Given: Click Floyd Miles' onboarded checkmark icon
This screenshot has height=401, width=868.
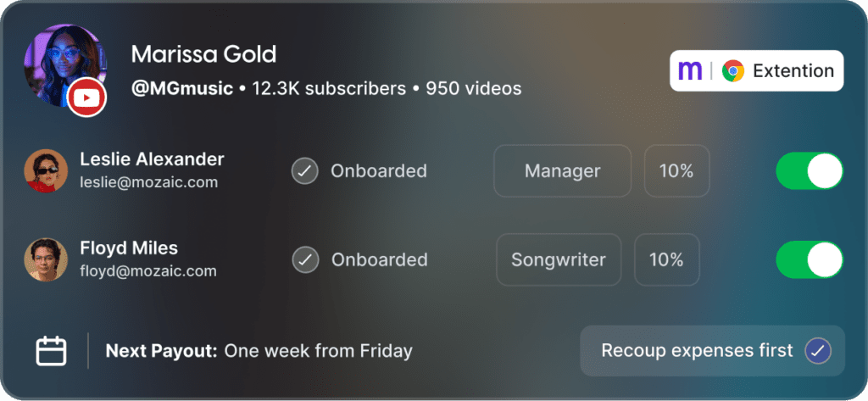Looking at the screenshot, I should pos(305,259).
